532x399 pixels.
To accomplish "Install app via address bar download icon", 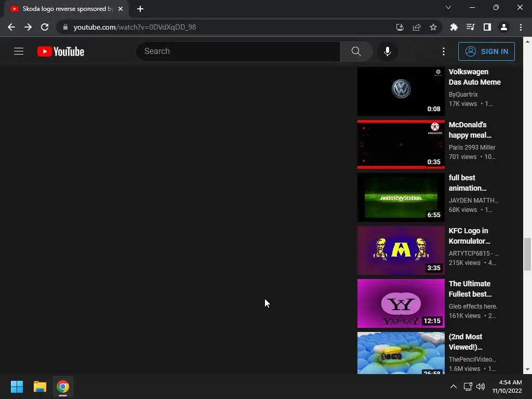I will click(400, 27).
